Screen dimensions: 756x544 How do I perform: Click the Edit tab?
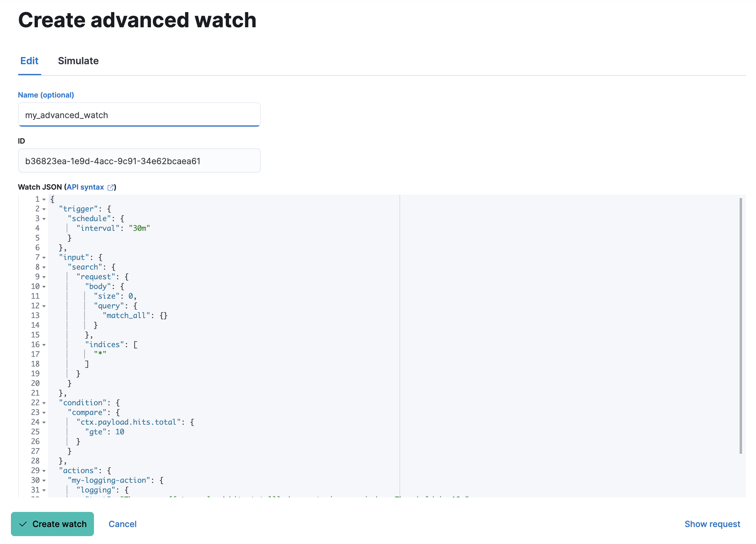[29, 61]
